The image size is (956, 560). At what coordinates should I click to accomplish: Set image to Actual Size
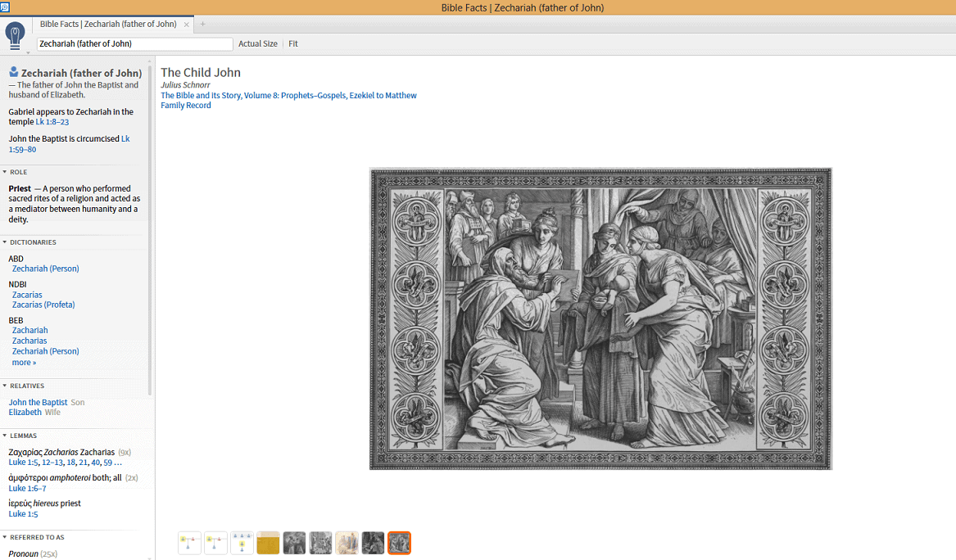257,44
